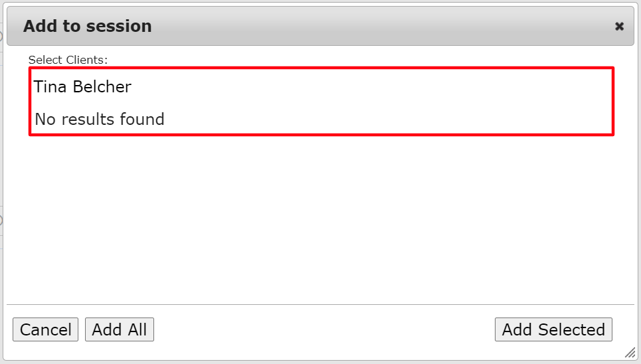Select Tina Belcher from the client list
641x364 pixels.
[83, 87]
